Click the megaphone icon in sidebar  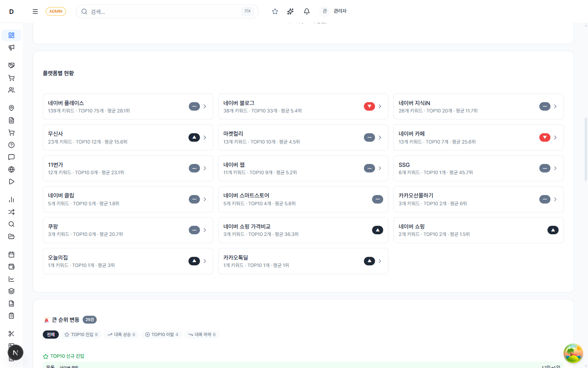11,47
